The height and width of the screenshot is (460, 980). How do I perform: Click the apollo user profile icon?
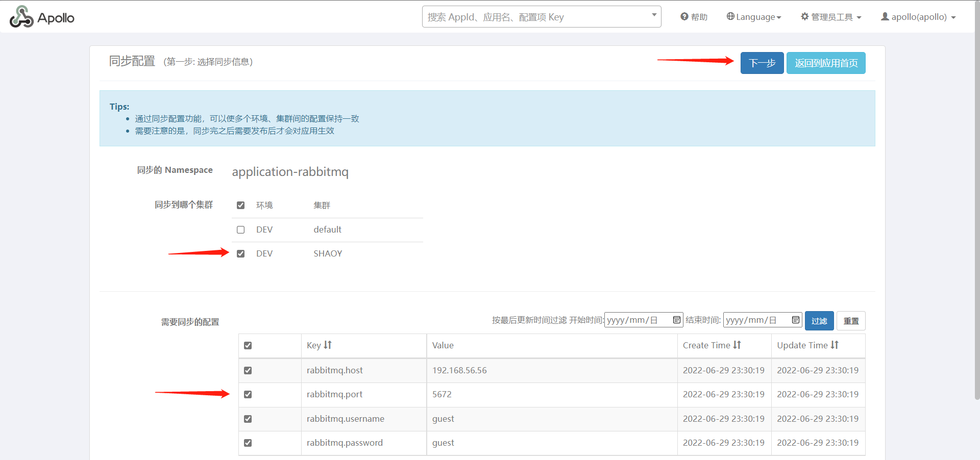coord(885,17)
